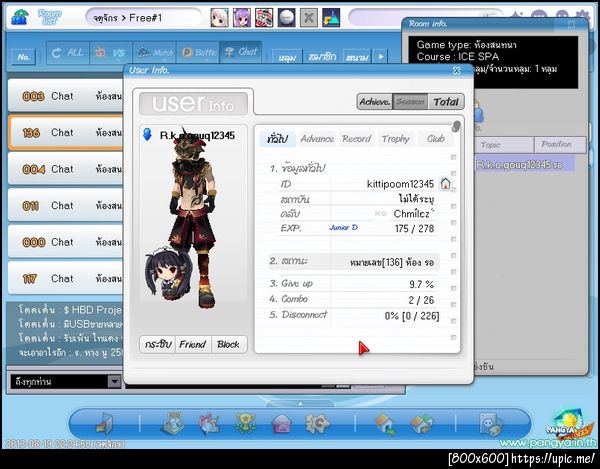Click the puzzle piece C icon
Viewport: 600px width, 469px height.
tap(317, 423)
